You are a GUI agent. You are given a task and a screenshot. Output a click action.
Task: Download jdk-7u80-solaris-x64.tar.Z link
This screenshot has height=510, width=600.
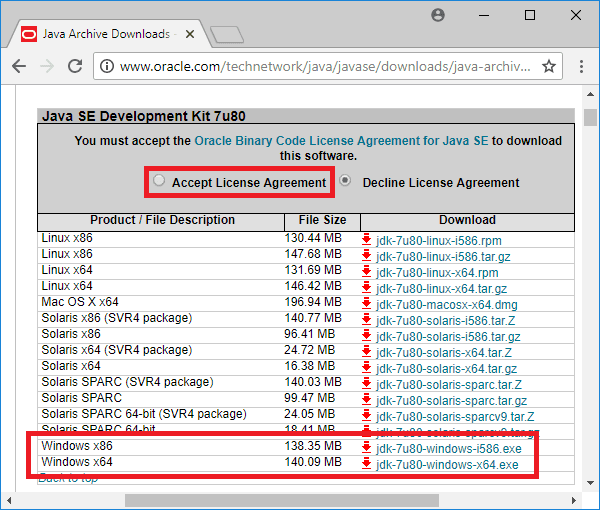click(x=444, y=353)
